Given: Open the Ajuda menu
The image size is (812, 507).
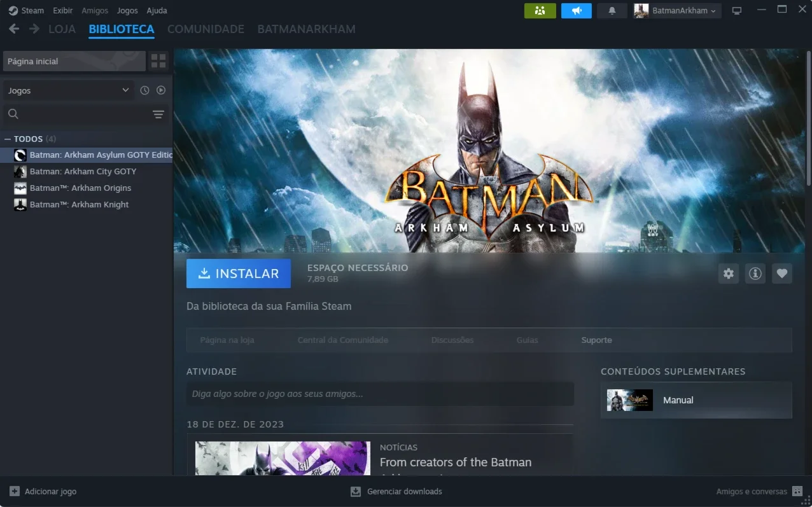Looking at the screenshot, I should click(x=157, y=10).
